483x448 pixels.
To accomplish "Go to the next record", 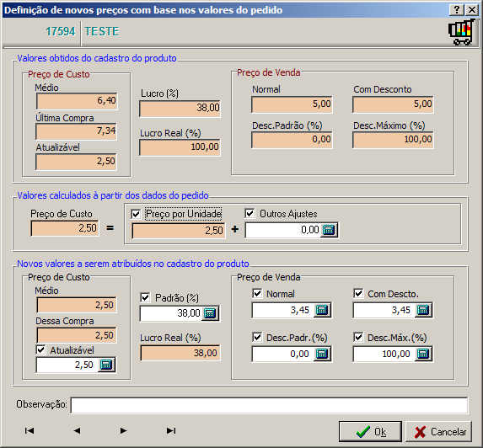I will tap(123, 430).
